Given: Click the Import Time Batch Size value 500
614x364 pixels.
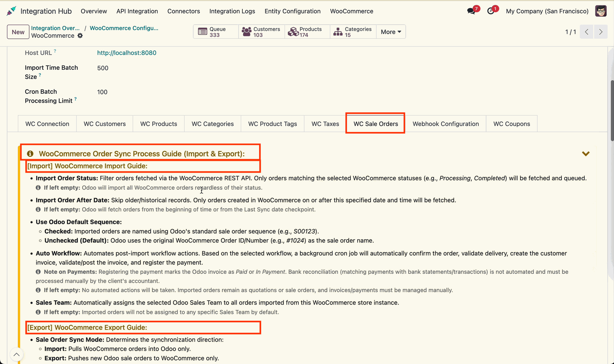Looking at the screenshot, I should pos(103,68).
